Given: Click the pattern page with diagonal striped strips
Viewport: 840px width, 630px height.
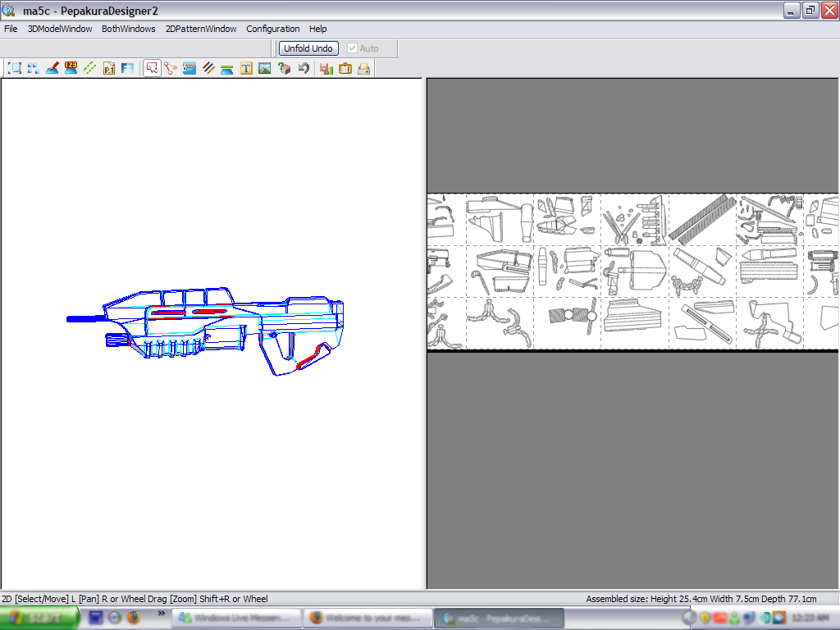Looking at the screenshot, I should (x=702, y=219).
